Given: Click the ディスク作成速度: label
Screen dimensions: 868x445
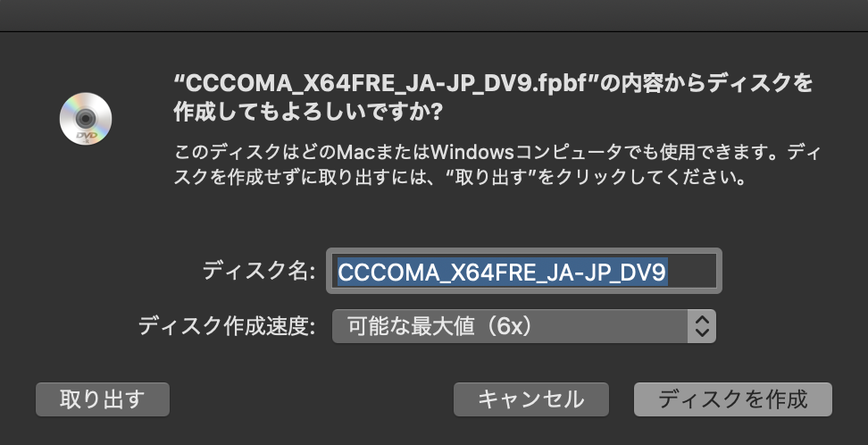Looking at the screenshot, I should 227,326.
